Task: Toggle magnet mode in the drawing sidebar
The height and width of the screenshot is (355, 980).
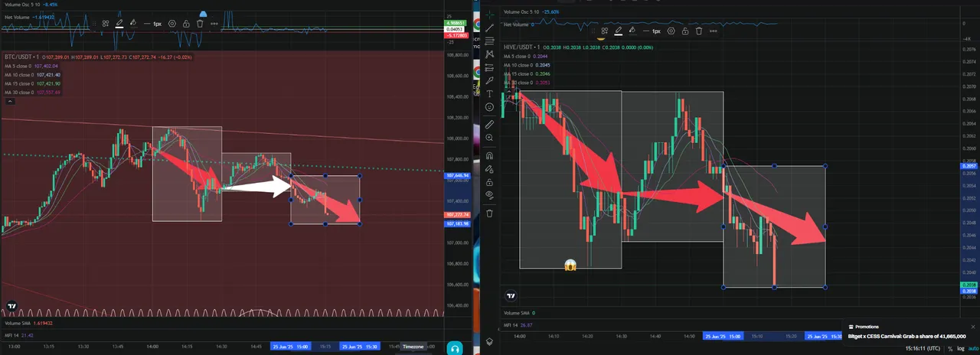Action: point(489,154)
